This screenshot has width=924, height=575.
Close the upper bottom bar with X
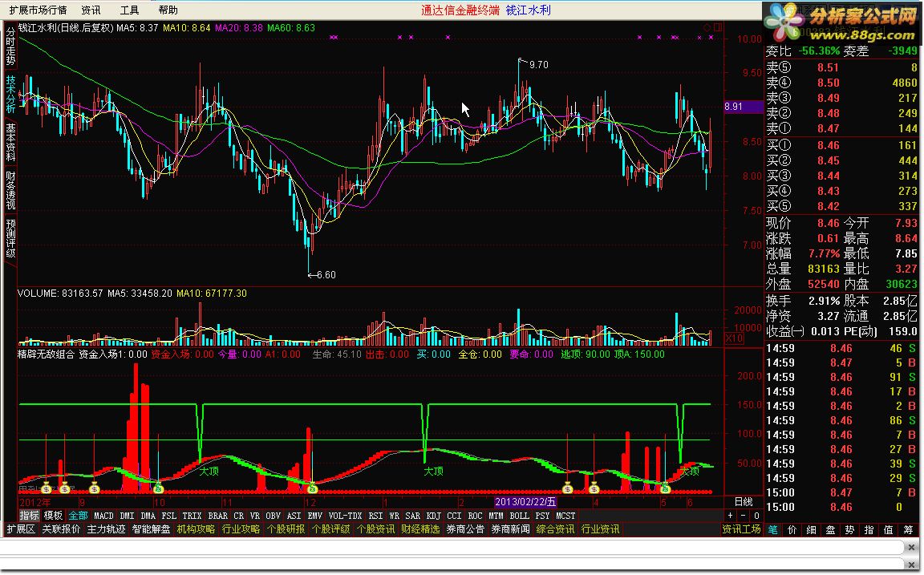pyautogui.click(x=912, y=547)
